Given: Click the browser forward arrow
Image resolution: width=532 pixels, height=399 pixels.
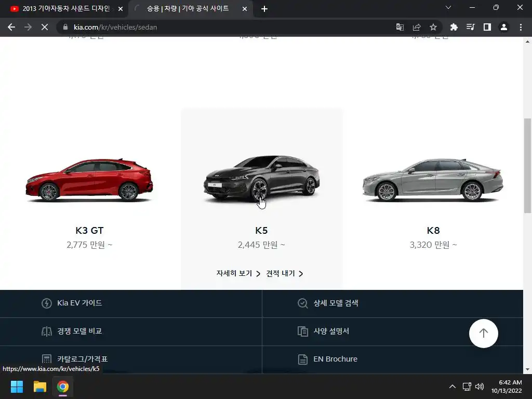Looking at the screenshot, I should tap(28, 27).
